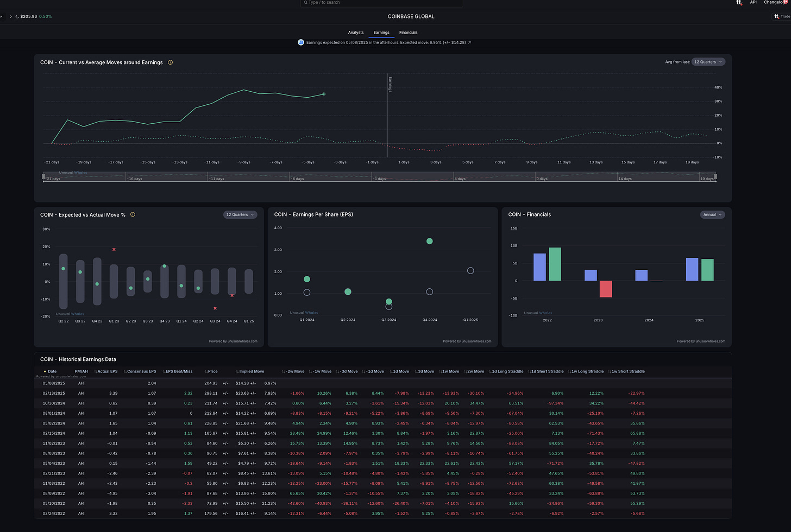This screenshot has width=791, height=532.
Task: Click the earnings expected on 05/08/2025 banner text
Action: point(386,42)
